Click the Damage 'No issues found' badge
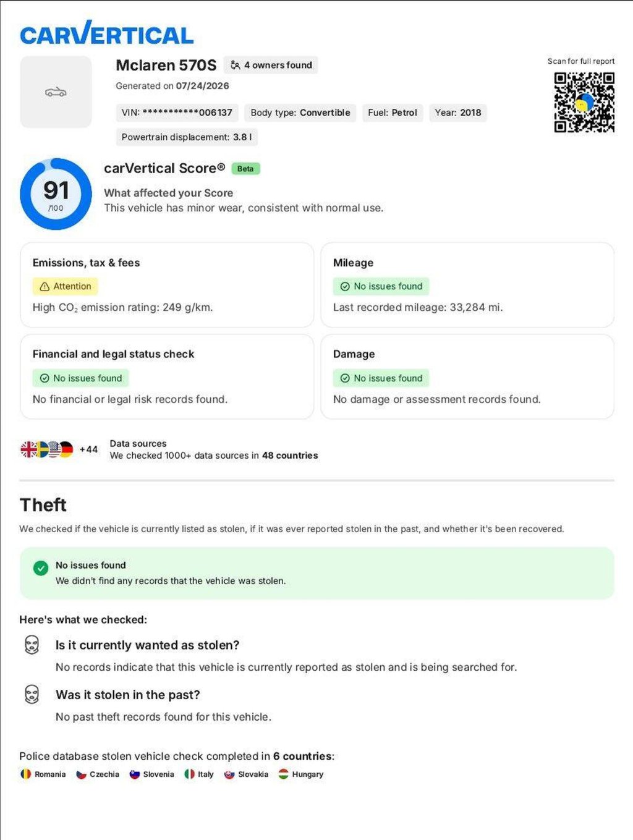Viewport: 633px width, 840px height. click(381, 378)
